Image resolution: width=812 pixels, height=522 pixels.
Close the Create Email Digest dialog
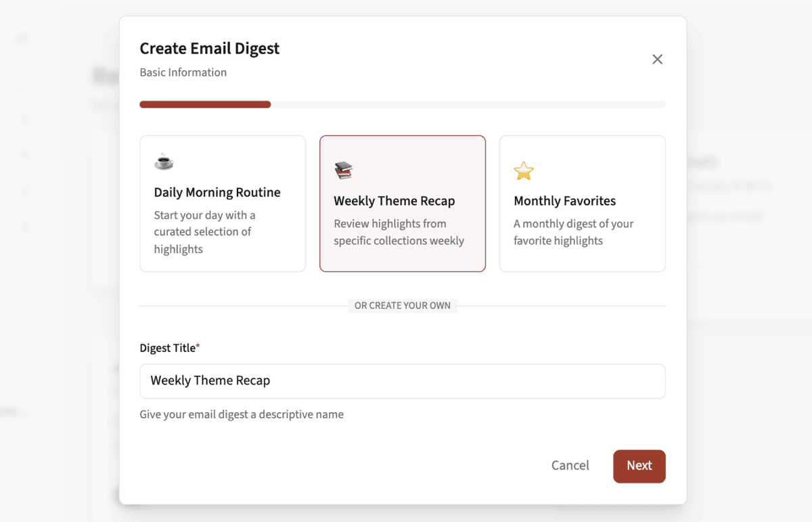[x=657, y=60]
